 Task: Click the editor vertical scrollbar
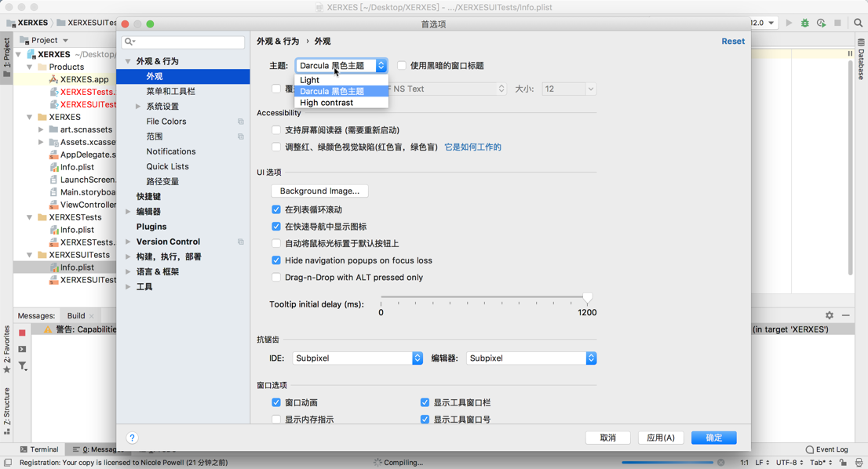point(851,167)
